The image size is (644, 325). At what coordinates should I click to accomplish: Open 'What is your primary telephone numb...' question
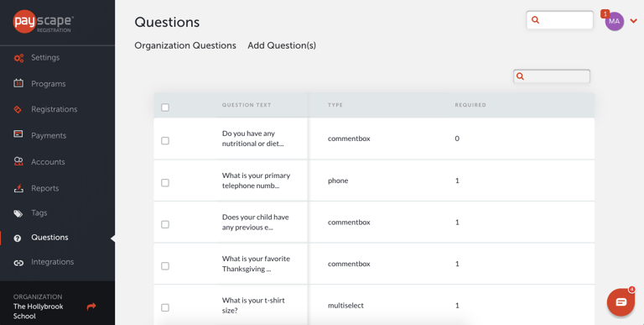(256, 181)
